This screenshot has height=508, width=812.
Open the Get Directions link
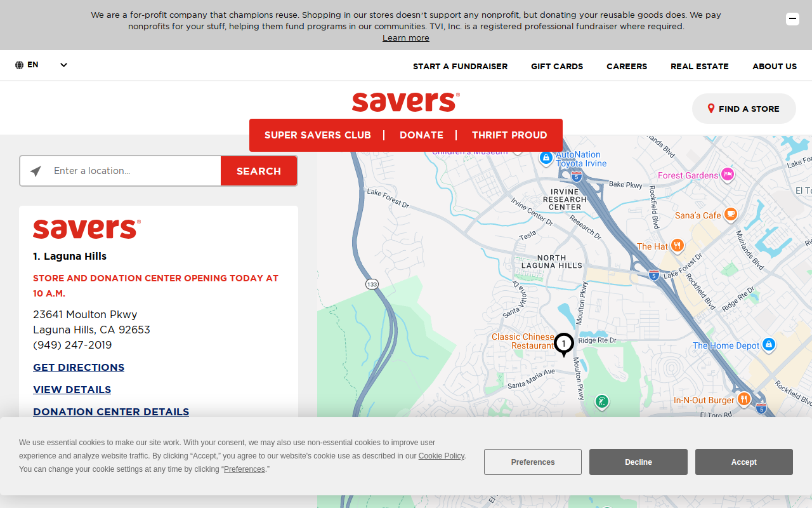click(79, 368)
